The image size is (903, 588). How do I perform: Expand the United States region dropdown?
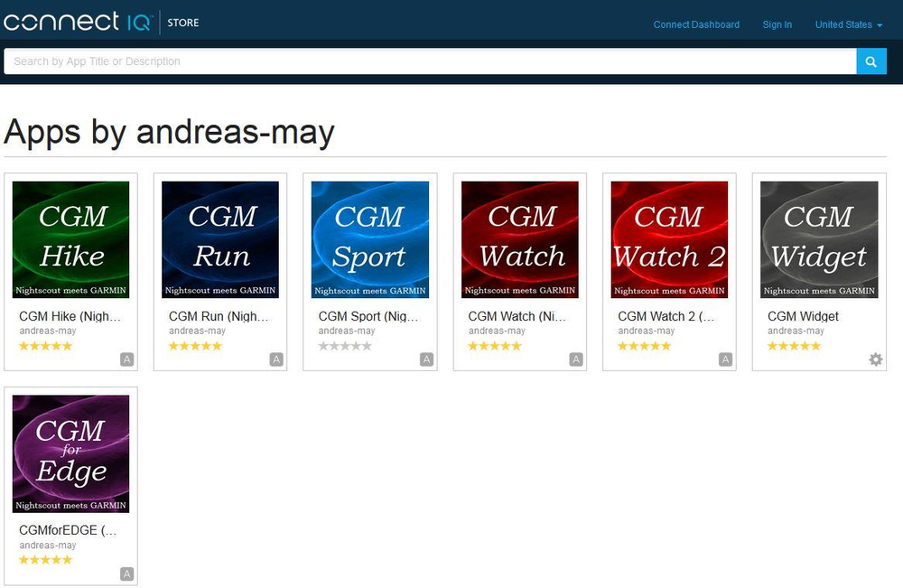coord(848,24)
